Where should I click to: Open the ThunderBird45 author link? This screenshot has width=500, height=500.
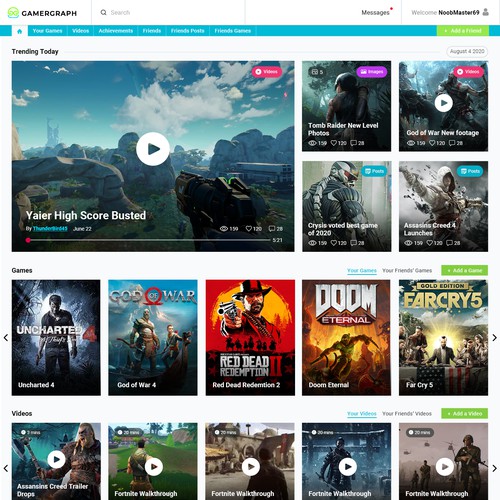pyautogui.click(x=50, y=229)
